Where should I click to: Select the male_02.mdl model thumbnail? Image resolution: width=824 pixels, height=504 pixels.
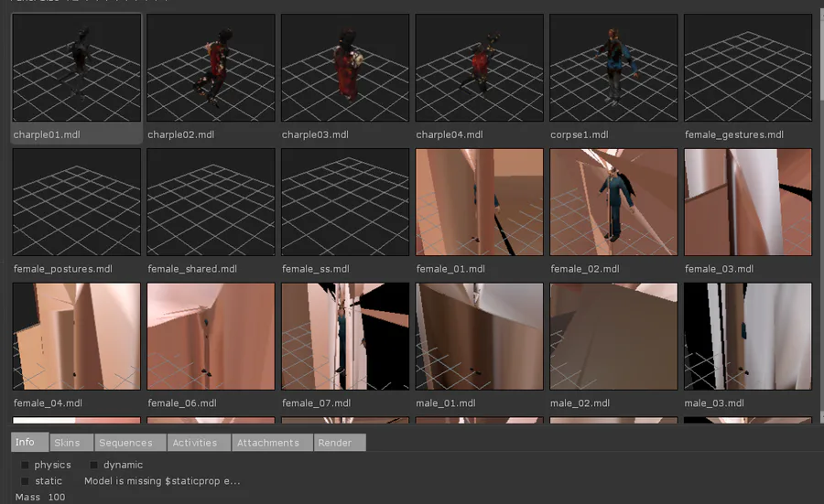coord(613,337)
